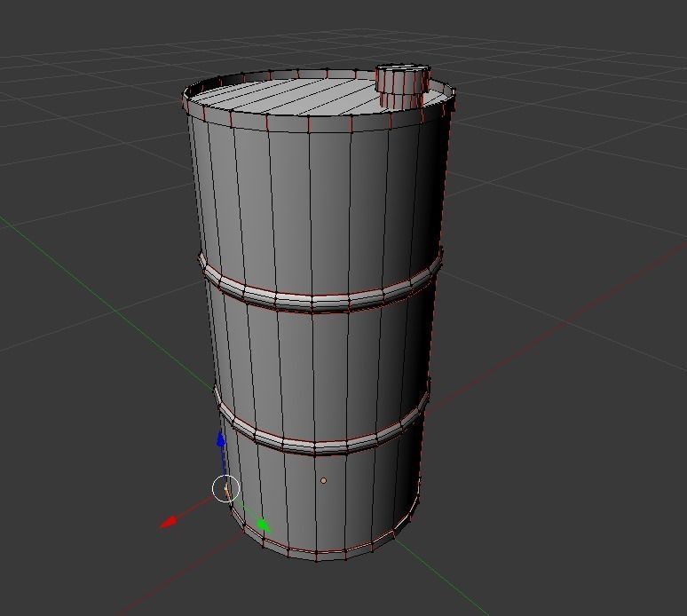The image size is (687, 616).
Task: Click the orange origin dot on barrel
Action: pos(323,480)
